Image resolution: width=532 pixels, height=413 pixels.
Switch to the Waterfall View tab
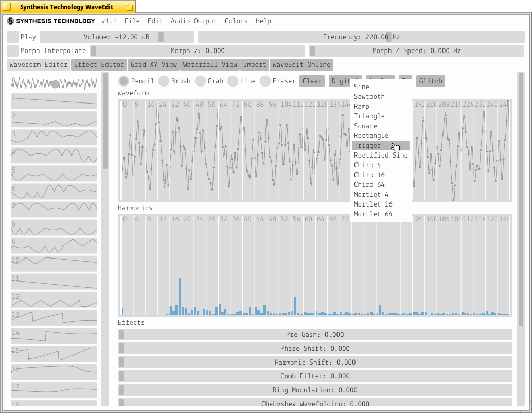(210, 64)
